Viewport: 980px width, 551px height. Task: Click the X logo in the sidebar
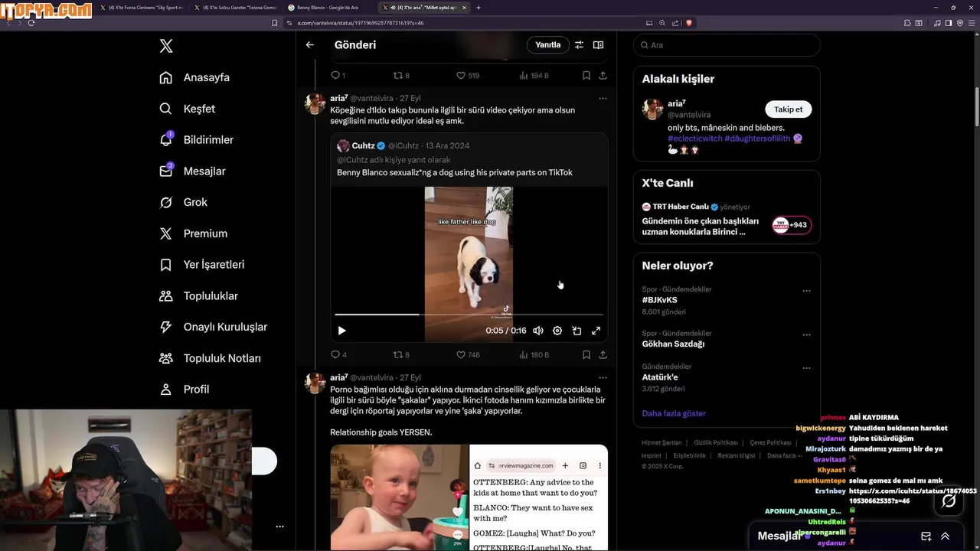point(166,46)
